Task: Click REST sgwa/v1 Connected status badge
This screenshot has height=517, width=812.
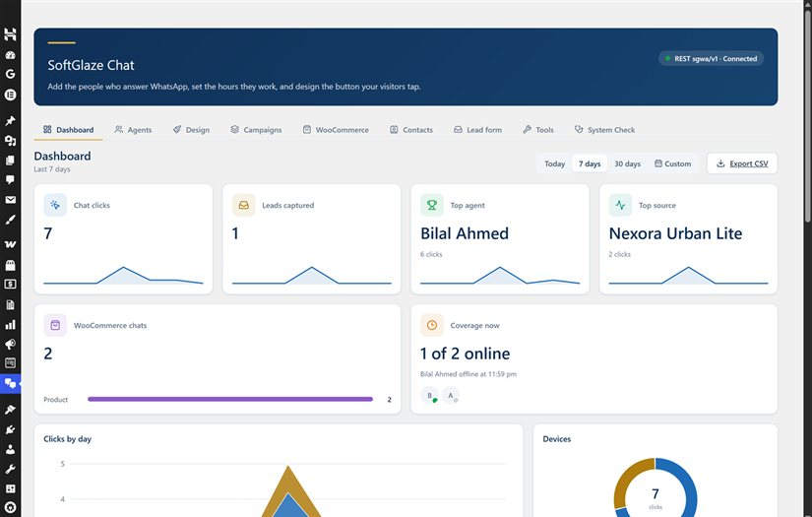Action: [x=711, y=58]
